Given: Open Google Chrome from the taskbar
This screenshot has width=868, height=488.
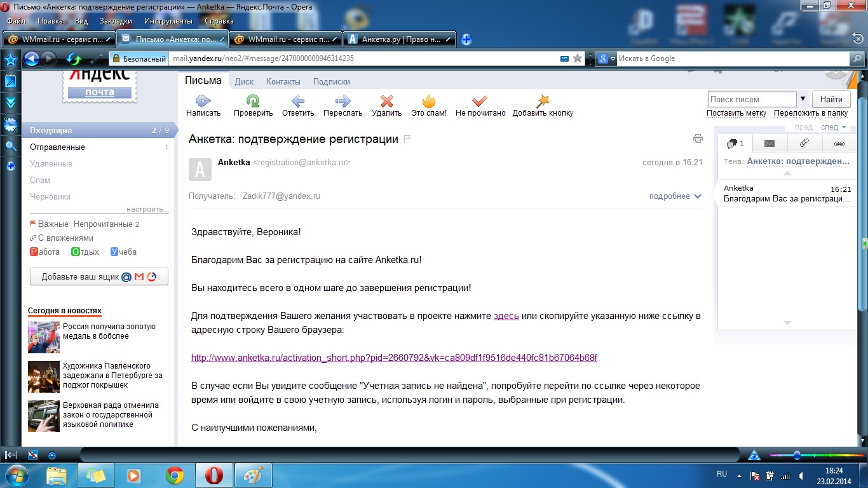Looking at the screenshot, I should click(x=175, y=475).
